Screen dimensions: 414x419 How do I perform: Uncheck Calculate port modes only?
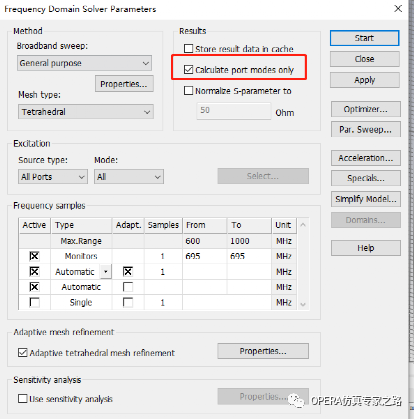pos(188,70)
